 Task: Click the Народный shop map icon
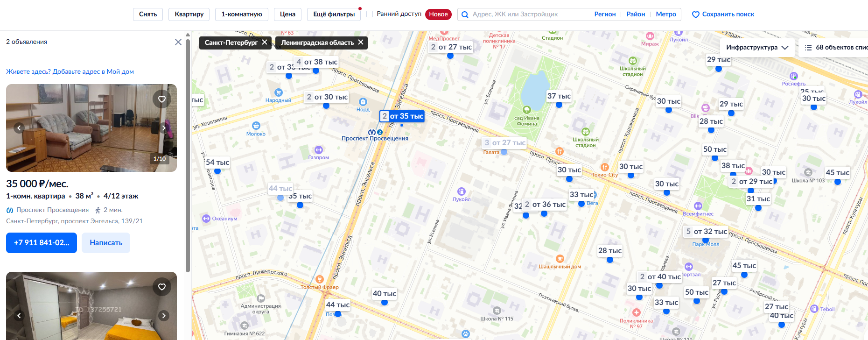coord(279,92)
